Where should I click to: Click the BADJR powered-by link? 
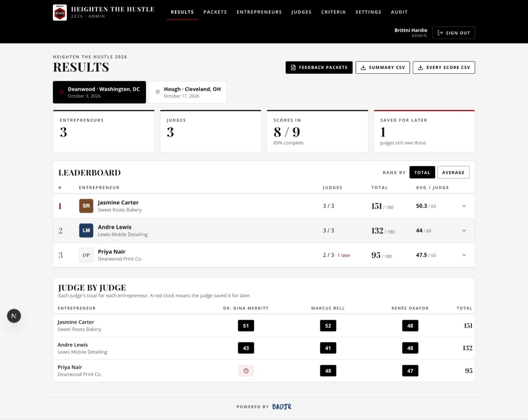pyautogui.click(x=282, y=407)
